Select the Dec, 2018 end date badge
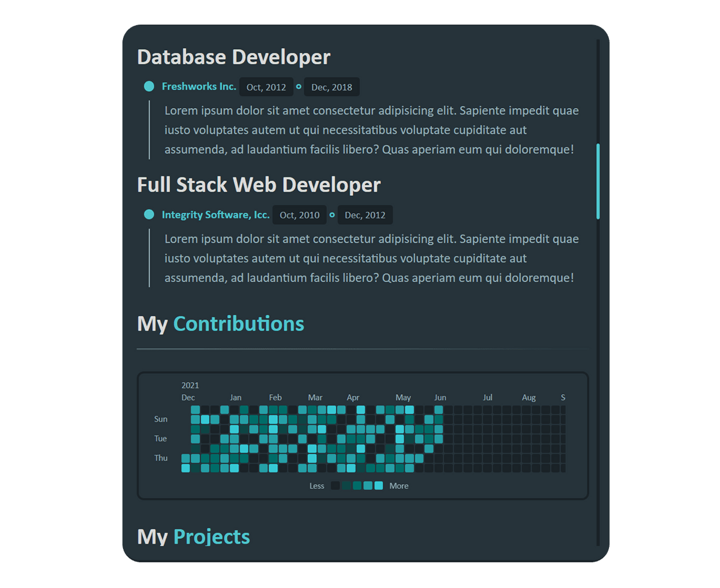 click(332, 87)
